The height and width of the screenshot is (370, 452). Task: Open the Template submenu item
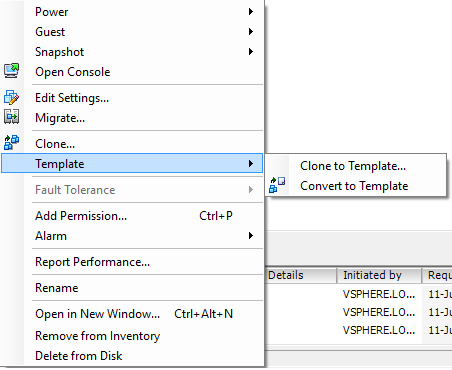coord(132,163)
